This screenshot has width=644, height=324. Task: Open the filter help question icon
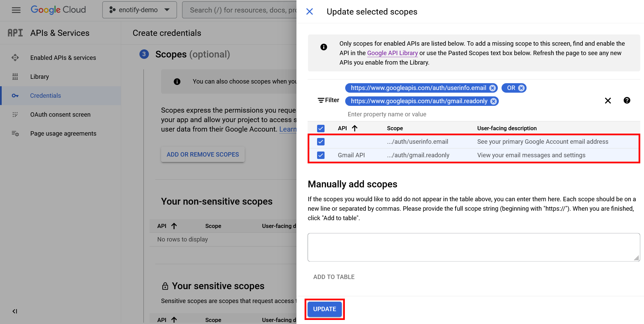click(x=627, y=100)
